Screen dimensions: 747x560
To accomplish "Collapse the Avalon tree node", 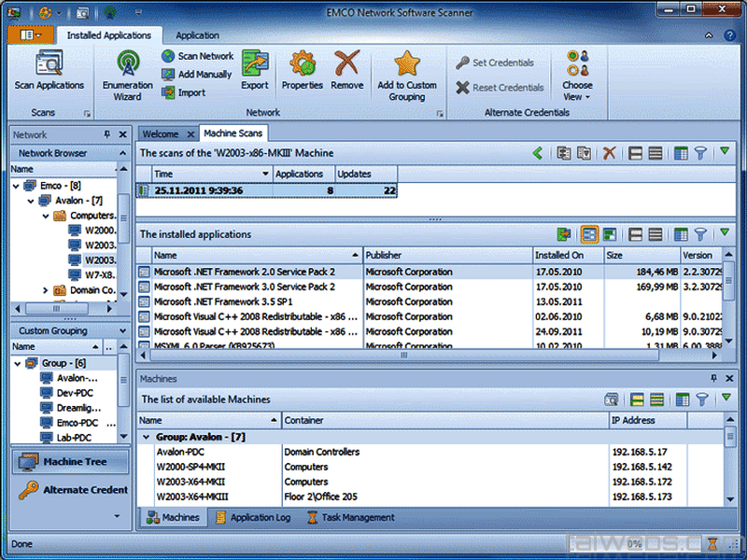I will pos(32,201).
